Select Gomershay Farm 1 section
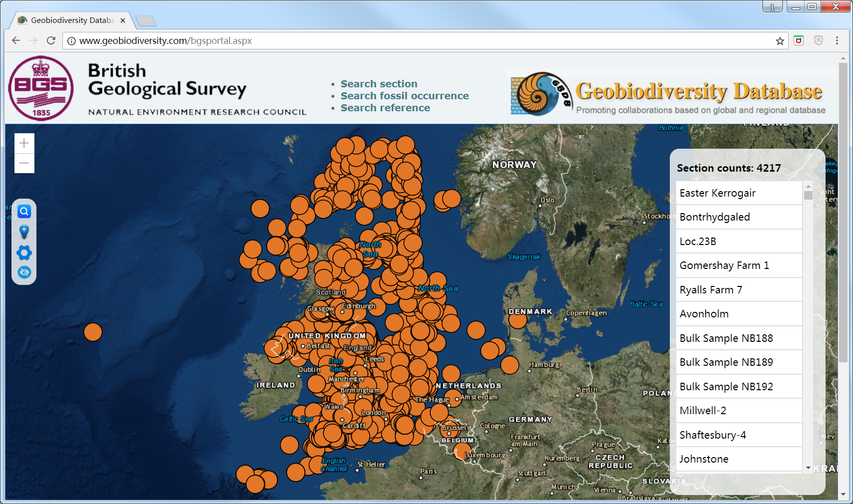The height and width of the screenshot is (504, 853). [x=739, y=265]
